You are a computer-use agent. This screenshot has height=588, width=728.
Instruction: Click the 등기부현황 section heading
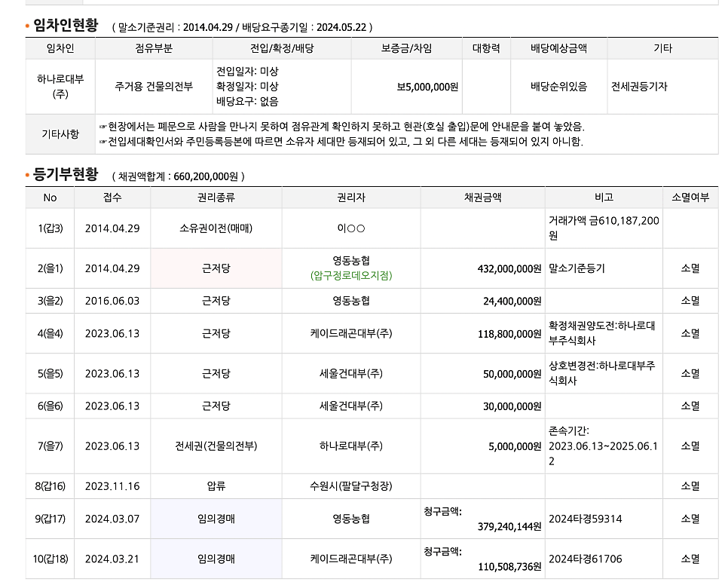tap(66, 175)
